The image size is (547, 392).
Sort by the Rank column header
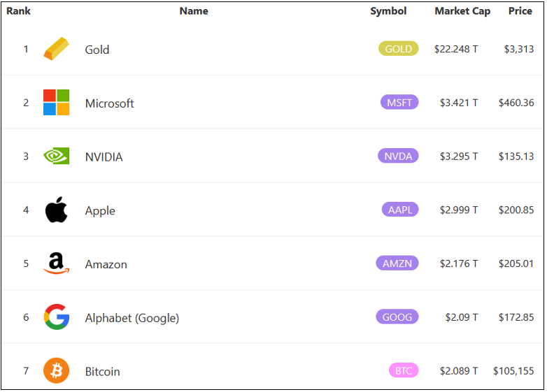tap(19, 11)
